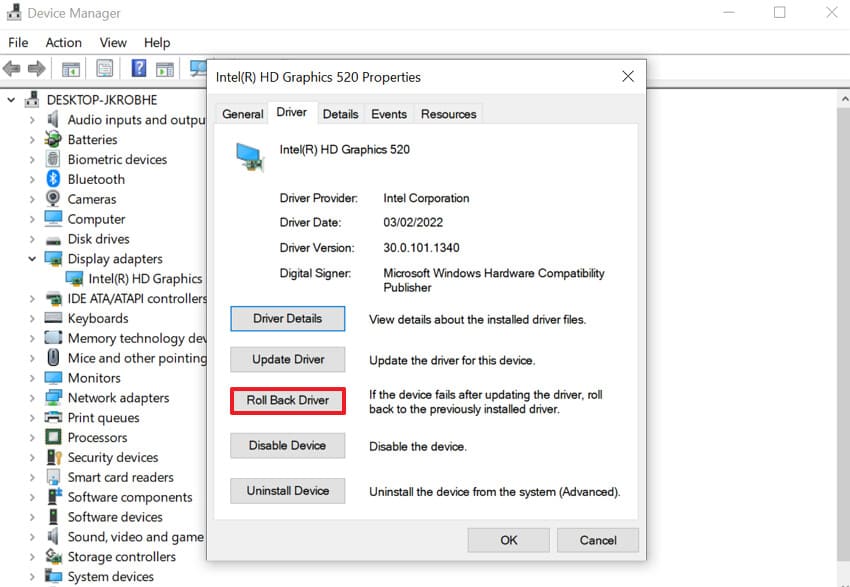Click the DESKTOP-JKROBHE computer icon
This screenshot has height=587, width=850.
pos(33,100)
